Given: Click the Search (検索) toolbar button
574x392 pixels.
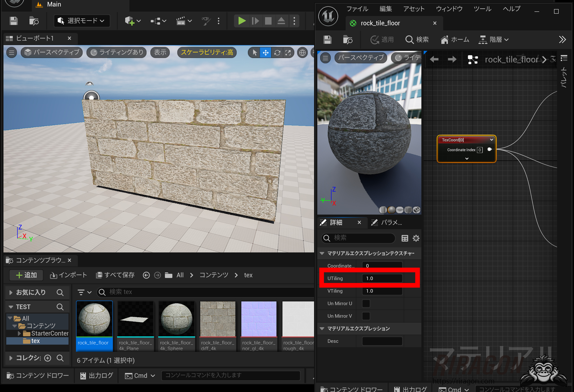Looking at the screenshot, I should [x=417, y=39].
